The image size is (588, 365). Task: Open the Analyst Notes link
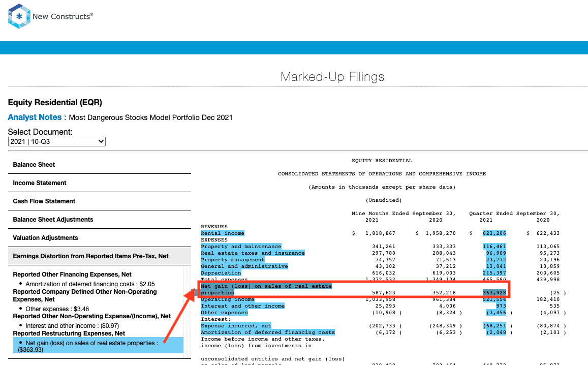pyautogui.click(x=37, y=117)
